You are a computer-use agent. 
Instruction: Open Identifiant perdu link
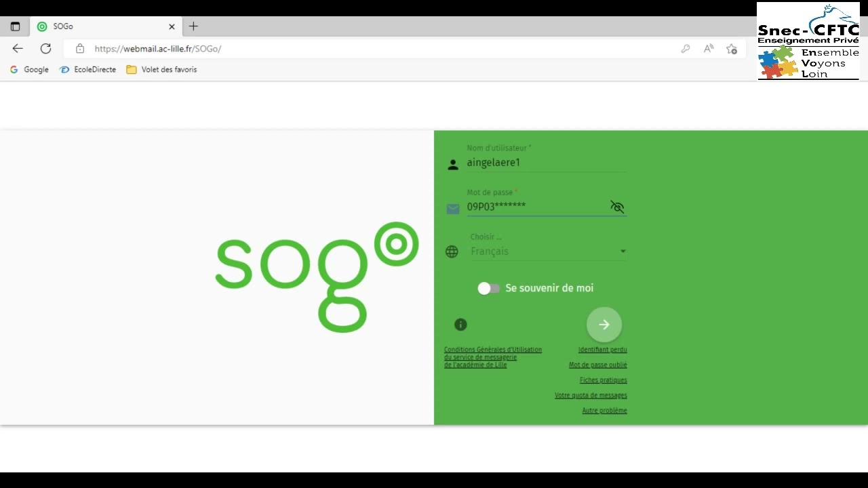pyautogui.click(x=602, y=350)
